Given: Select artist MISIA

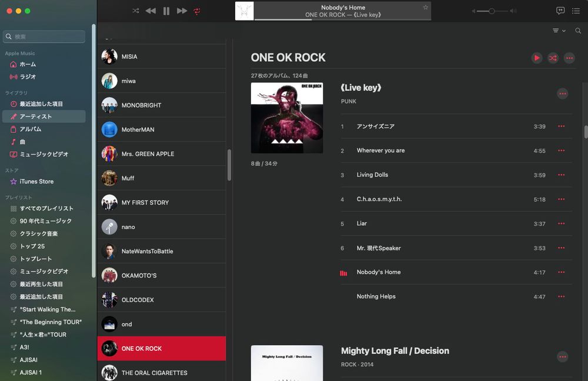Looking at the screenshot, I should pyautogui.click(x=162, y=56).
